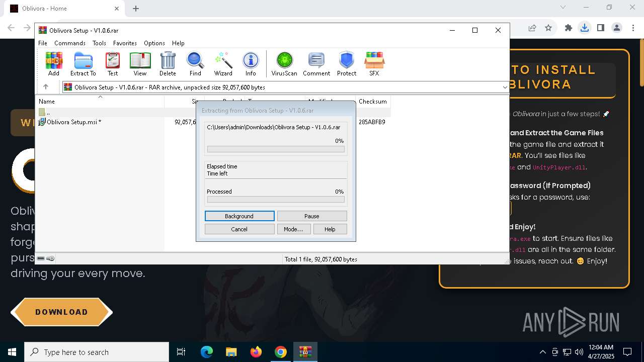Open the Tools menu
Image resolution: width=644 pixels, height=362 pixels.
99,43
